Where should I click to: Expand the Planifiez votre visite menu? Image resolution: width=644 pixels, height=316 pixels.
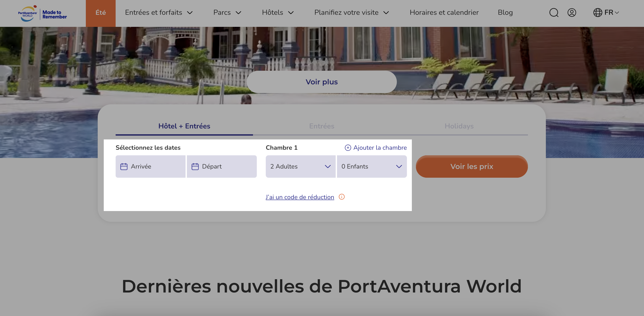coord(352,13)
